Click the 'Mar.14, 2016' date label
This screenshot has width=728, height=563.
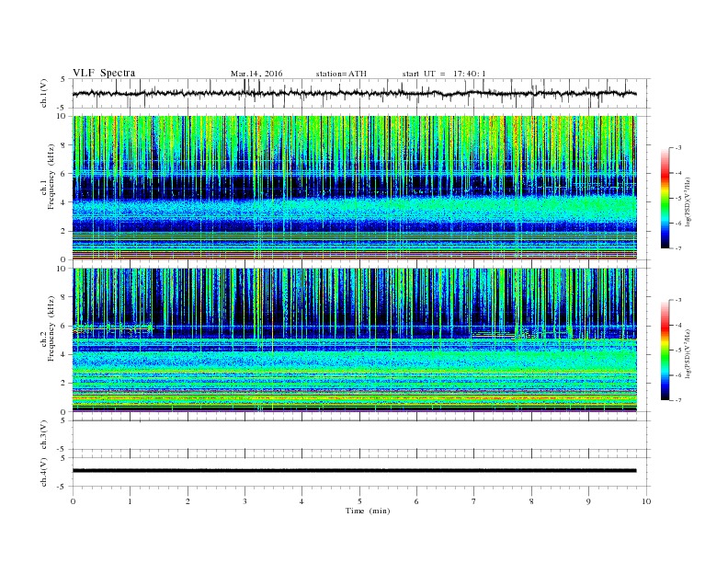pyautogui.click(x=256, y=74)
